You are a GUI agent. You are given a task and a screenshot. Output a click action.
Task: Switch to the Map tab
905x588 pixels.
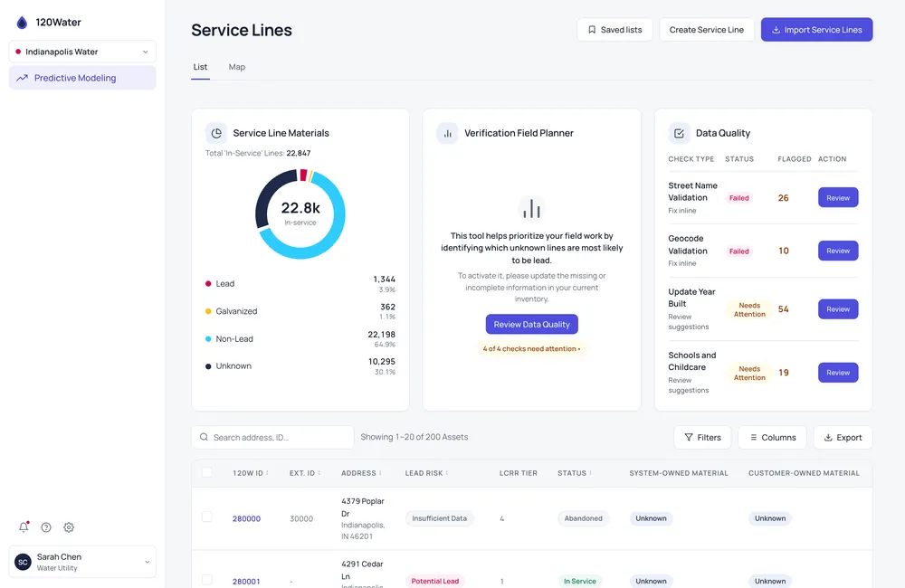(236, 67)
